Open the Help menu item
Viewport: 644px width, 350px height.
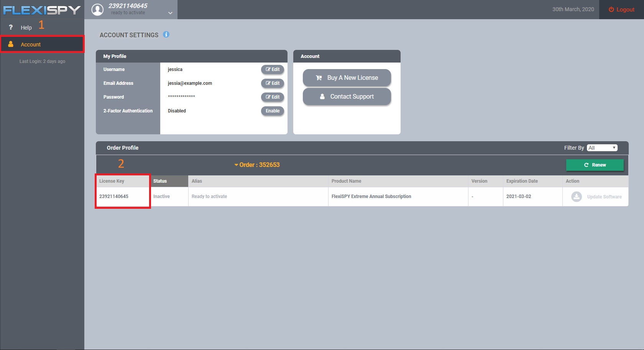pos(42,28)
